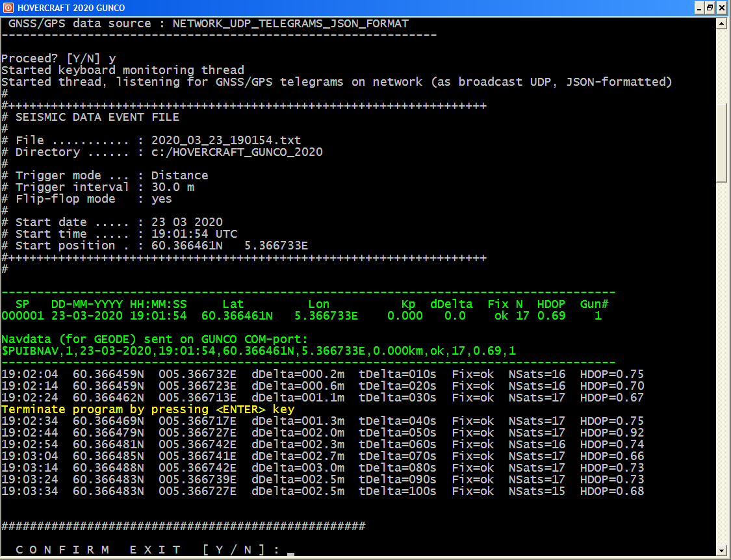Click the green $PUIBNAV navdata sentence
The image size is (731, 560).
pyautogui.click(x=259, y=351)
